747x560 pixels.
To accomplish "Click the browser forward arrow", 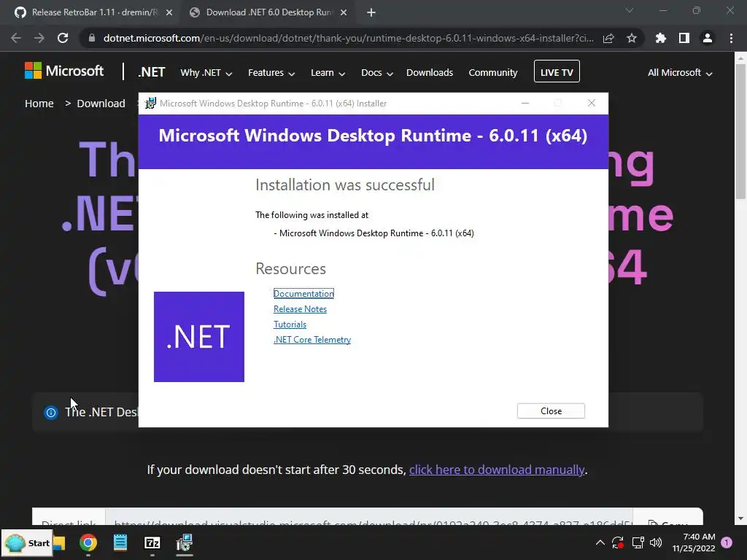I will coord(39,38).
